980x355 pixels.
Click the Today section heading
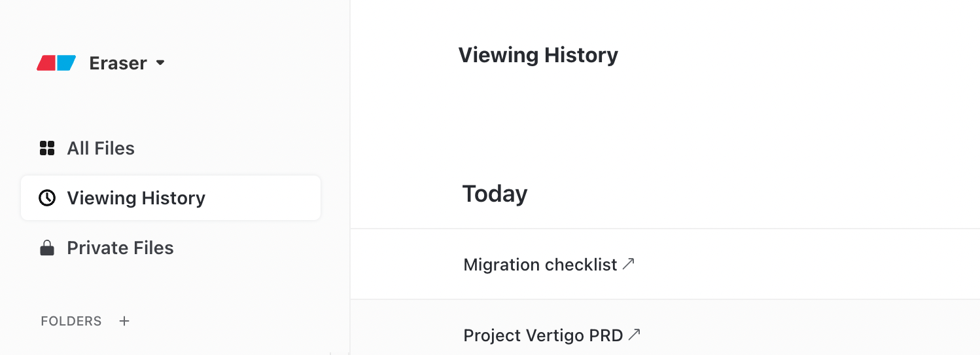[x=495, y=194]
